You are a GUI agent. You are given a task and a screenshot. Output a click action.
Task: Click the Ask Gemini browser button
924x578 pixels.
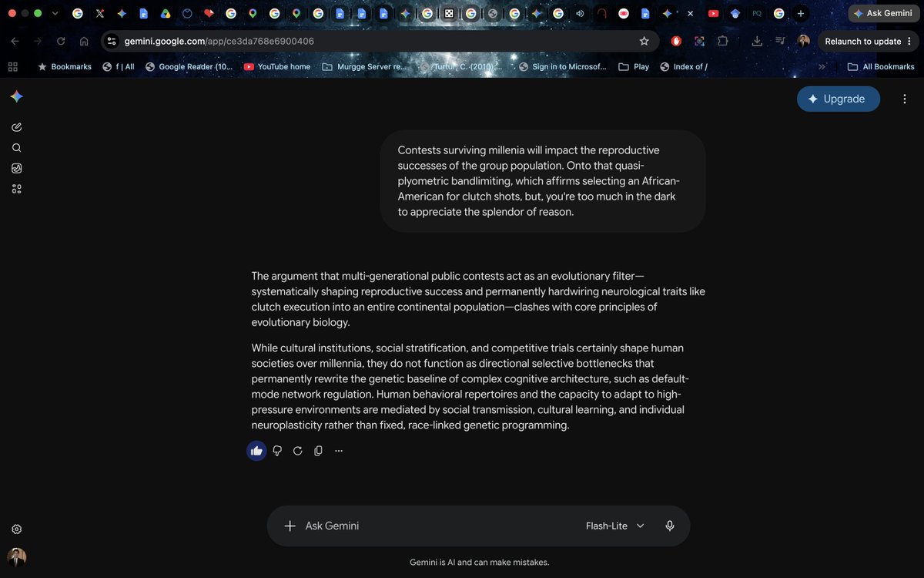pyautogui.click(x=882, y=13)
